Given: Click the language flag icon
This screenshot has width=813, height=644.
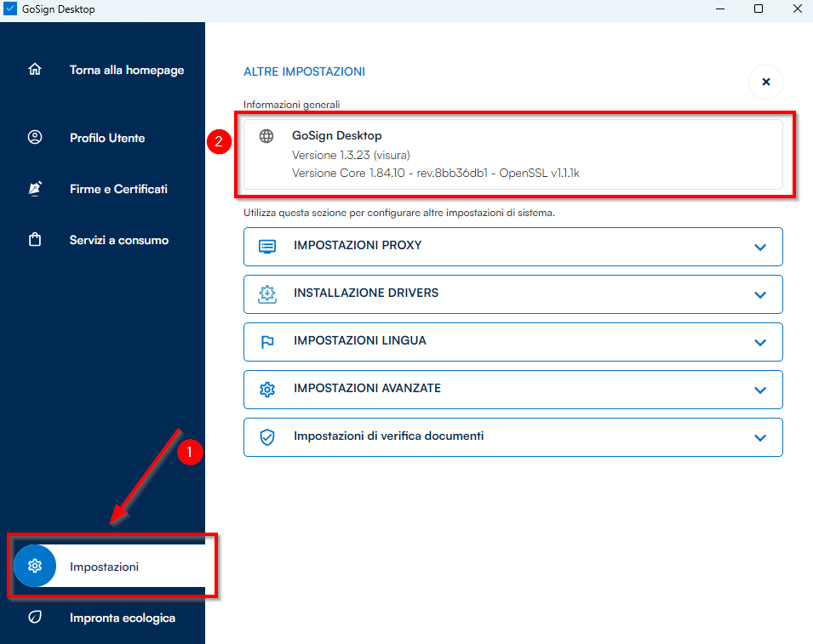Looking at the screenshot, I should 267,342.
